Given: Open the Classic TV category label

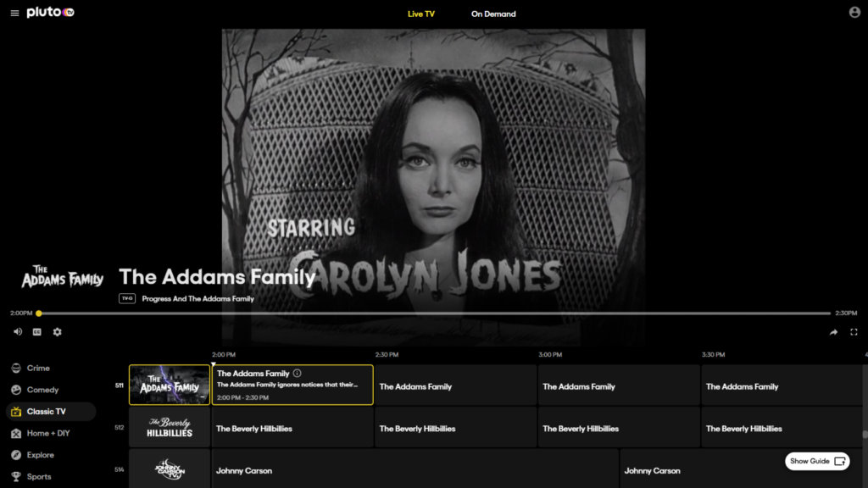Looking at the screenshot, I should [x=47, y=412].
